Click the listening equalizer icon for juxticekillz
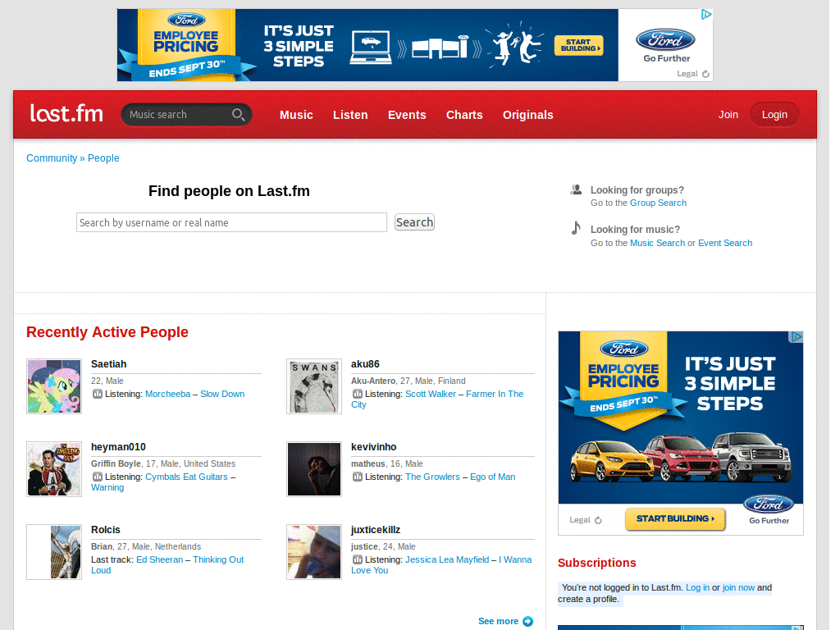This screenshot has width=840, height=630. pyautogui.click(x=358, y=559)
